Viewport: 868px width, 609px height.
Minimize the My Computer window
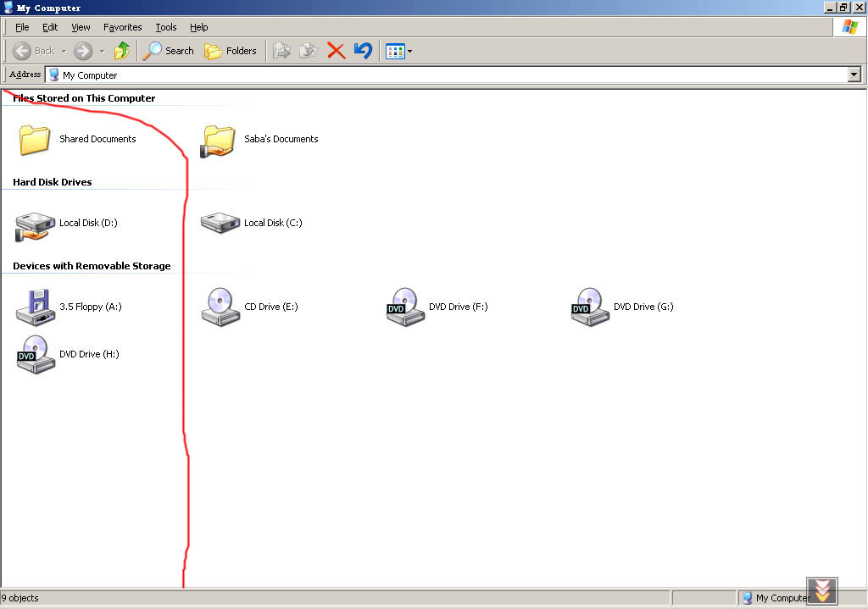(830, 8)
